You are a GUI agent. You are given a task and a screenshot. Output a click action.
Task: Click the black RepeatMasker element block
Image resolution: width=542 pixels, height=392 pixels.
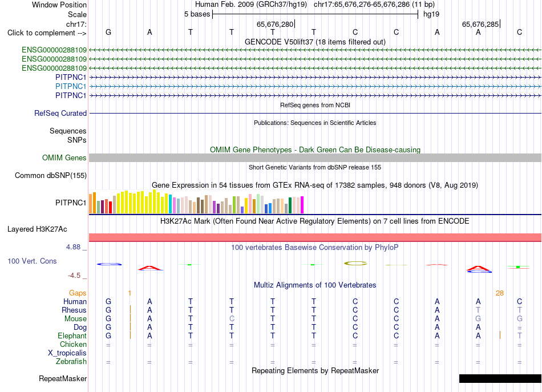(x=500, y=378)
